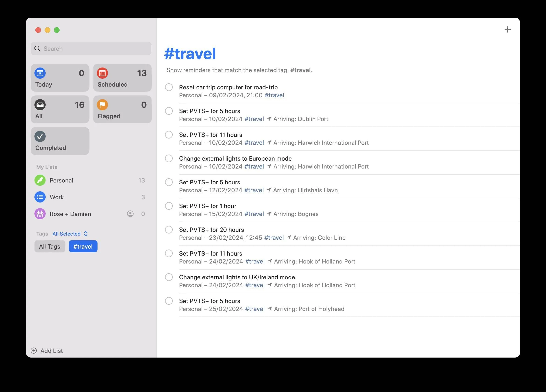
Task: Click the Completed checkmark icon
Action: point(40,137)
